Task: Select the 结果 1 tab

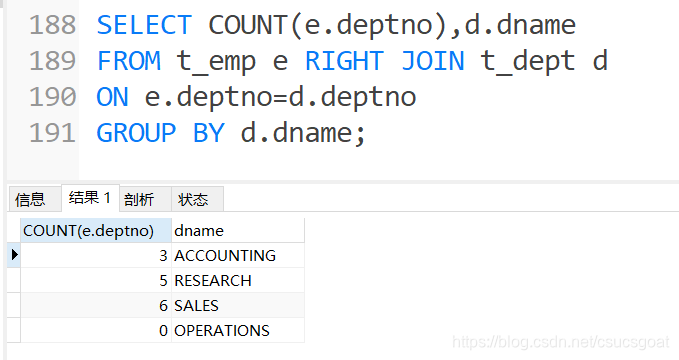Action: click(90, 198)
